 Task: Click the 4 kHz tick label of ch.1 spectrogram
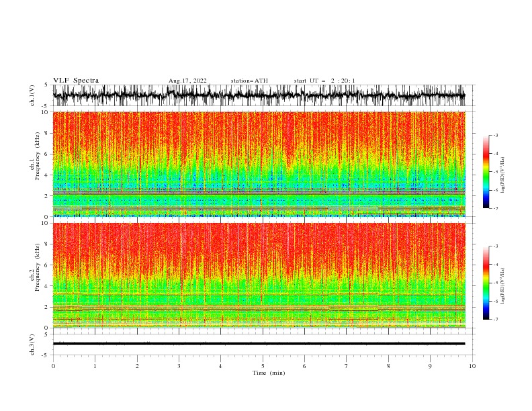tap(46, 175)
